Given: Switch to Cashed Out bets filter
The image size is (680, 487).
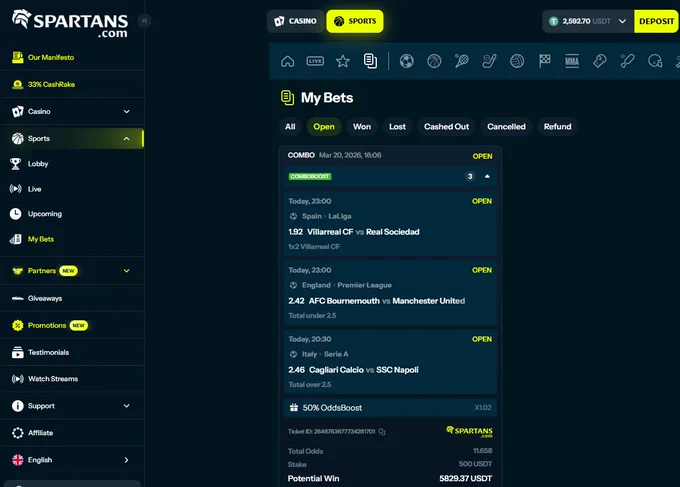Looking at the screenshot, I should pyautogui.click(x=446, y=127).
